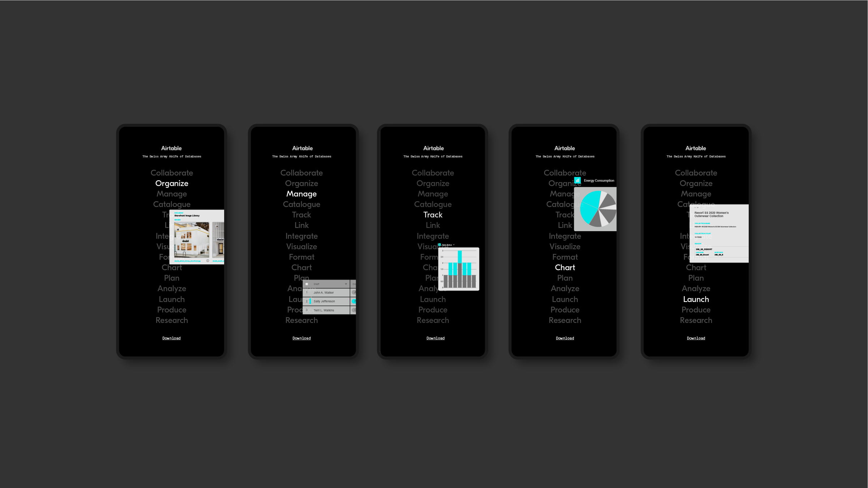Image resolution: width=868 pixels, height=488 pixels.
Task: Click the download icon under the storefront image
Action: point(208,261)
